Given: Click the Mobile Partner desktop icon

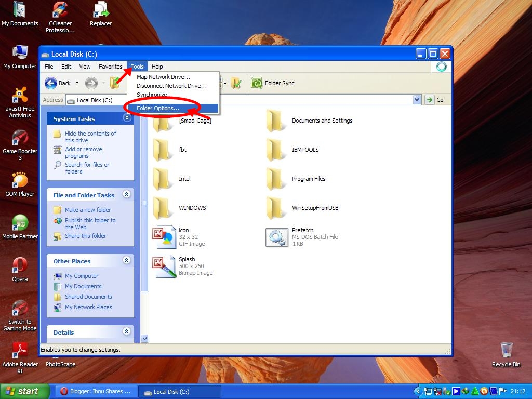Looking at the screenshot, I should [x=20, y=227].
